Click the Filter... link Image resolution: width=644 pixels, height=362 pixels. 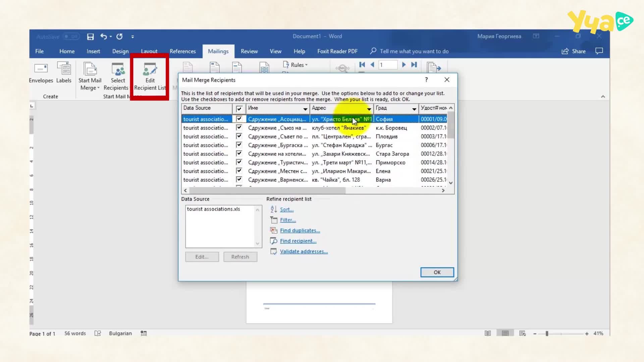pos(288,220)
